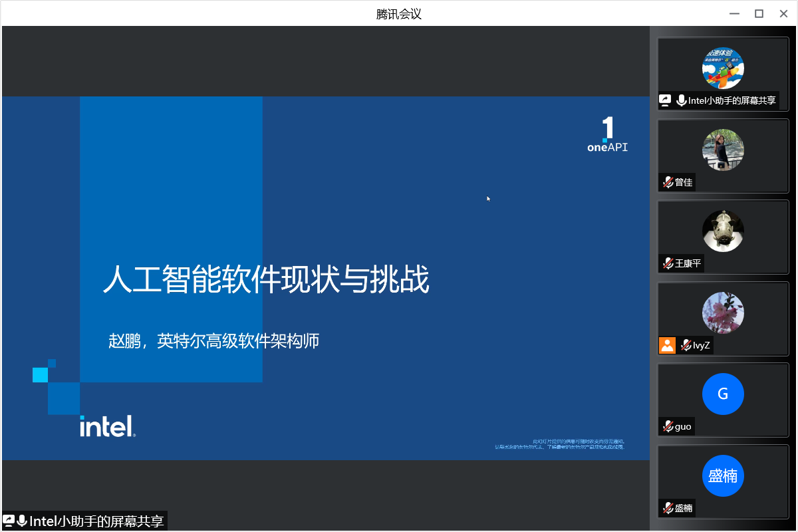Click the microphone icon in Intel小助手 participant tile
This screenshot has height=532, width=798.
tap(681, 100)
